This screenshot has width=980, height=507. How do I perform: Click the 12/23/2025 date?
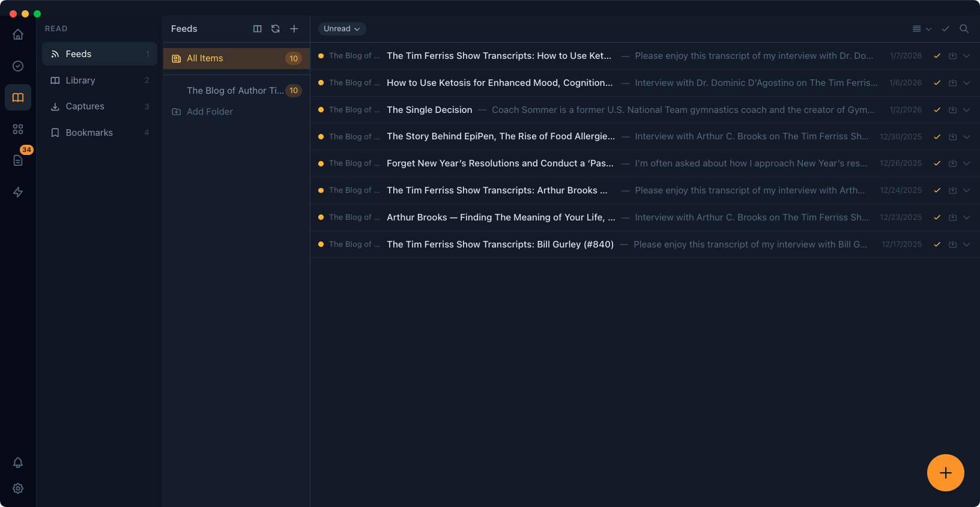tap(901, 217)
